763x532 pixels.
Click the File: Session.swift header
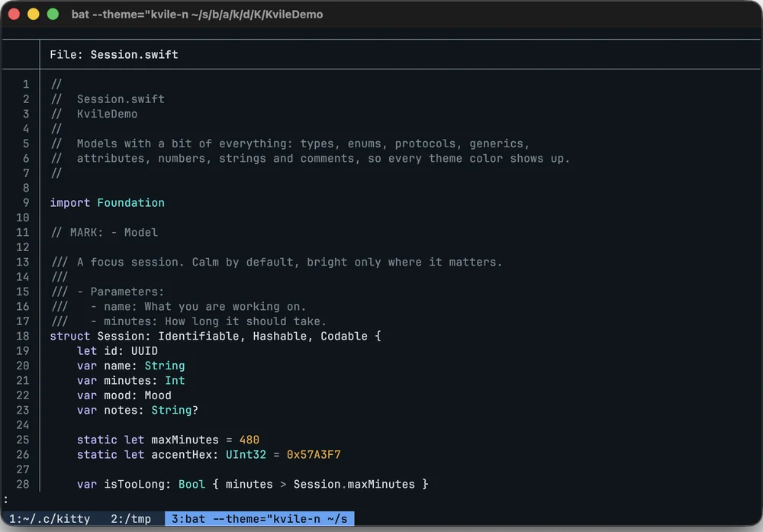(x=114, y=54)
